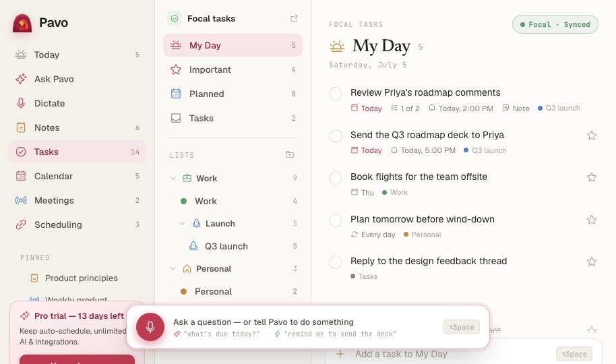
Task: Click the Tasks checkmark sidebar icon
Action: (21, 152)
